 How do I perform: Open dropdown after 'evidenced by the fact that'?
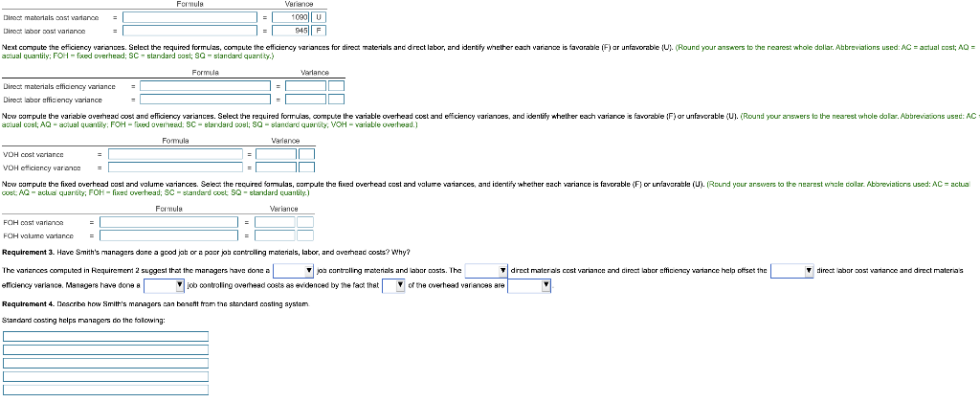tap(393, 286)
